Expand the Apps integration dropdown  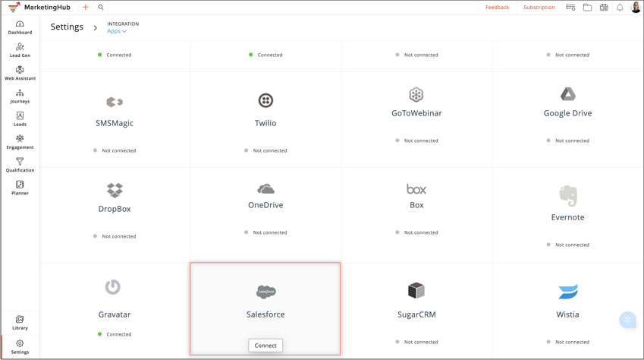pyautogui.click(x=117, y=31)
